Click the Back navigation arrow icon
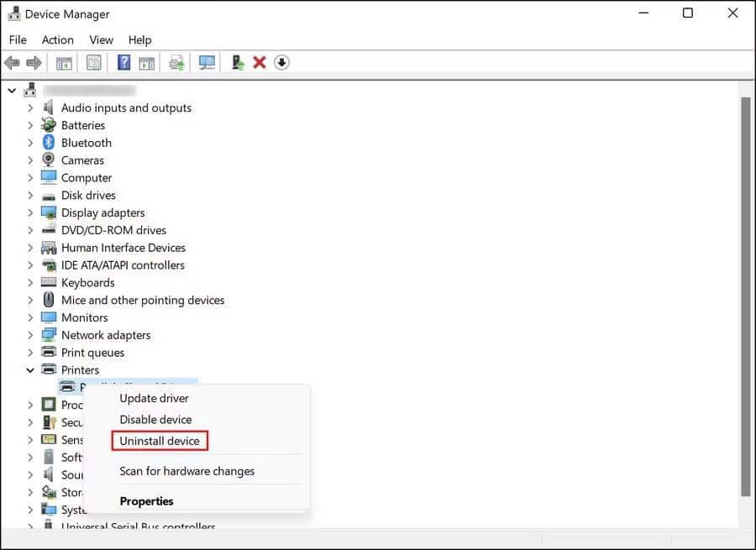This screenshot has width=756, height=550. (x=12, y=62)
